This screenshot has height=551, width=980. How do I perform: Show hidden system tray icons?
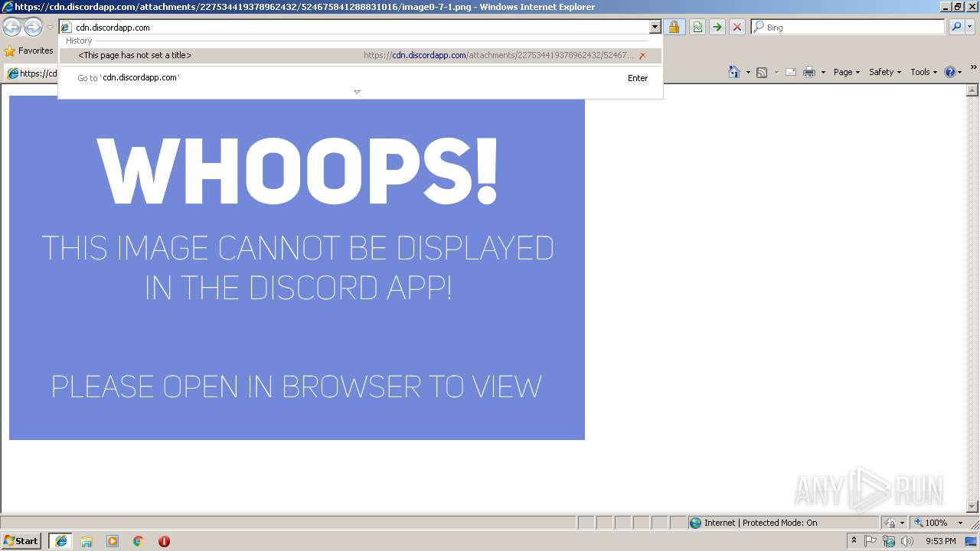click(x=854, y=541)
